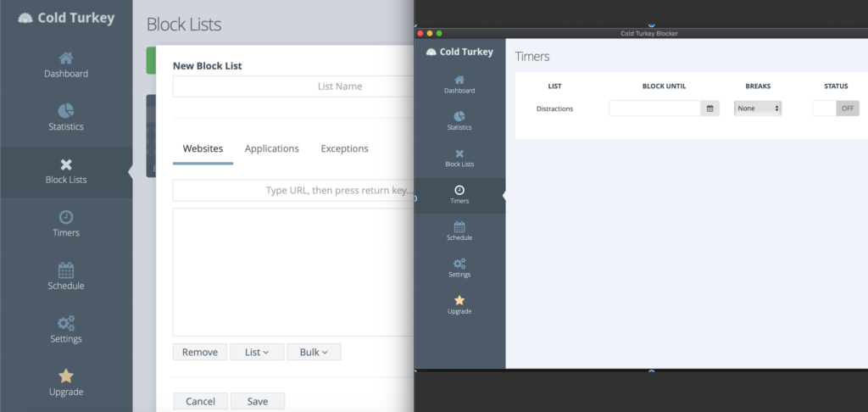Focus the Type URL input field
Screen dimensions: 868x412
[293, 191]
